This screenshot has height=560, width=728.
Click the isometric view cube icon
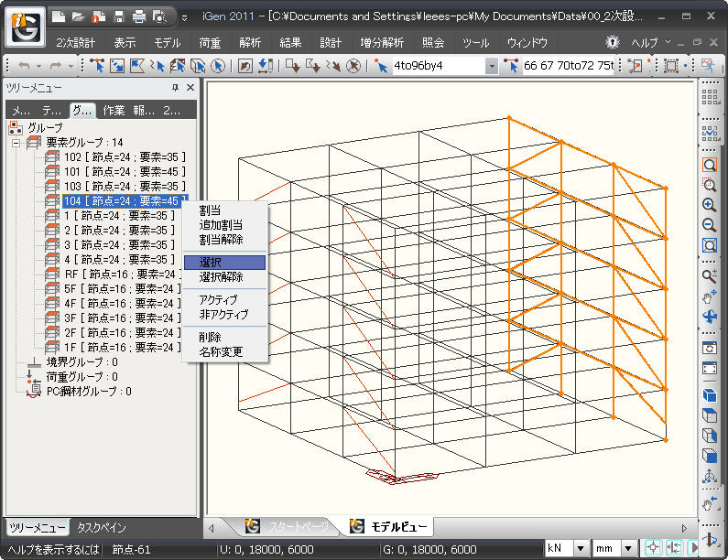(709, 395)
